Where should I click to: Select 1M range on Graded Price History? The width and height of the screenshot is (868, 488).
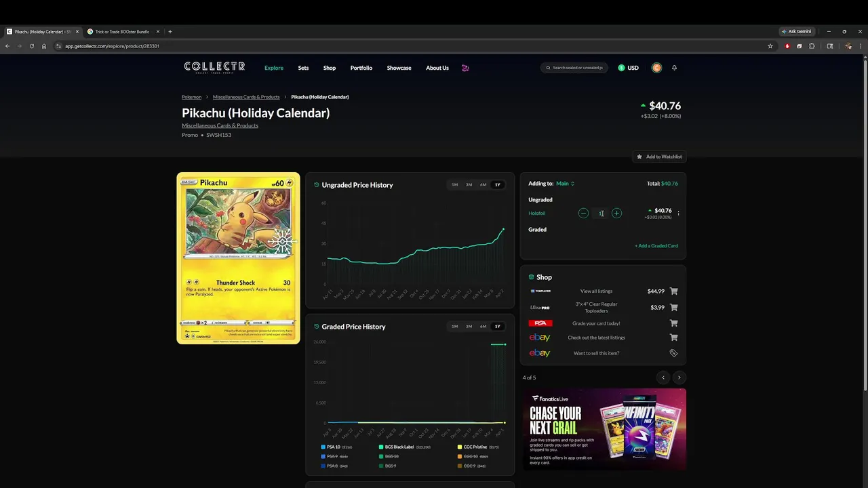pos(454,327)
